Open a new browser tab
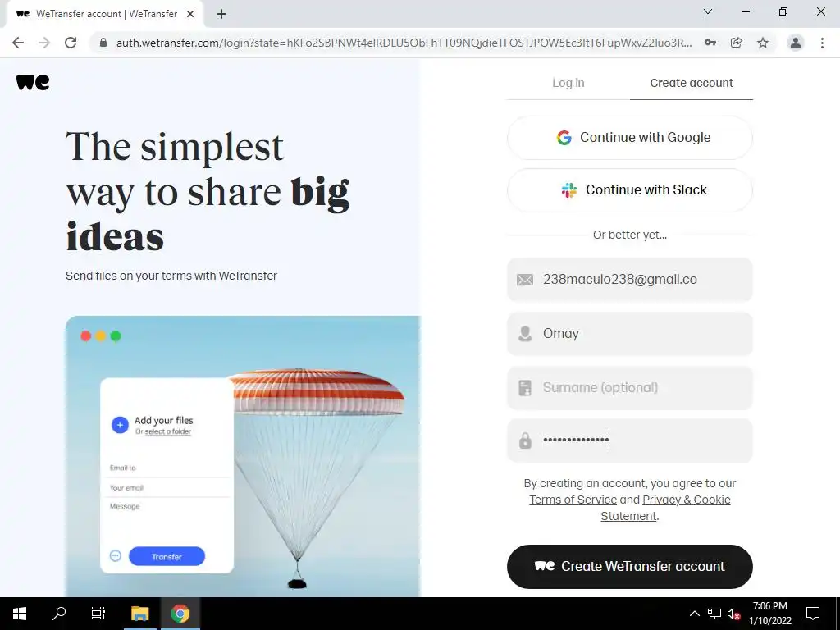 (x=221, y=14)
